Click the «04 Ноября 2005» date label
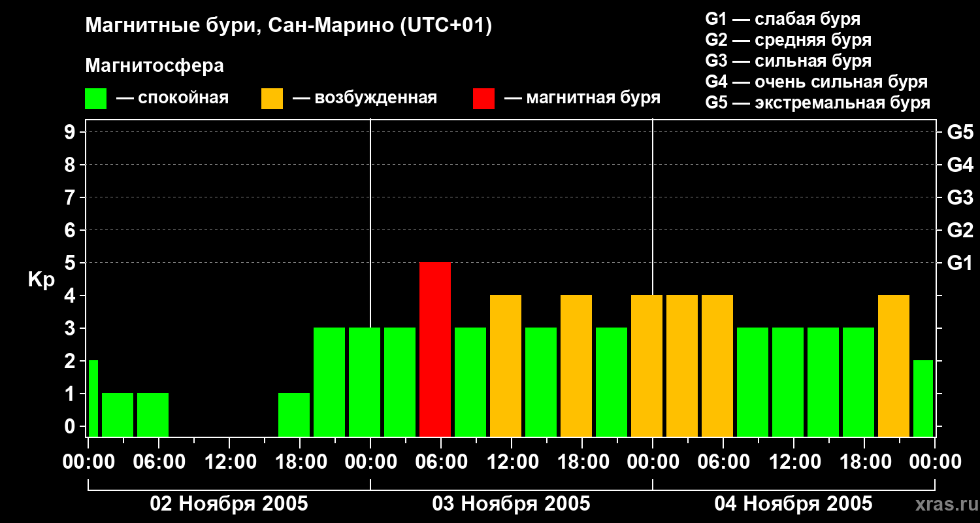This screenshot has width=980, height=523. pos(793,503)
